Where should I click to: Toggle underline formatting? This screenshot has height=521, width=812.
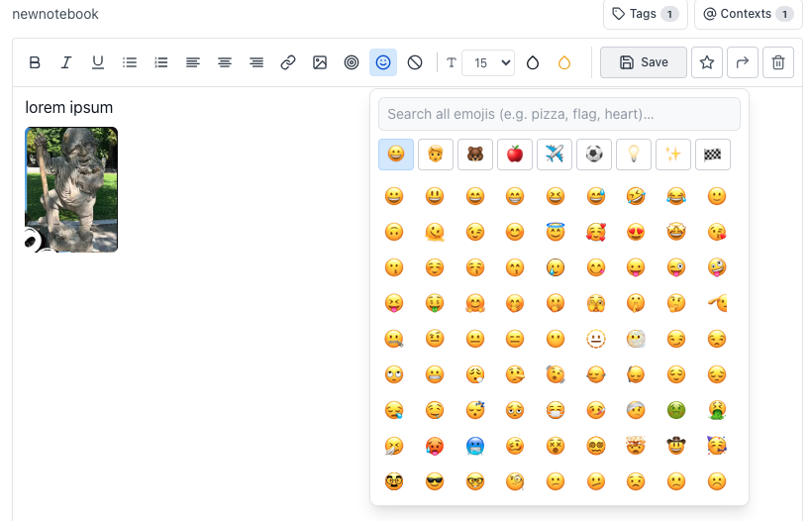coord(98,62)
